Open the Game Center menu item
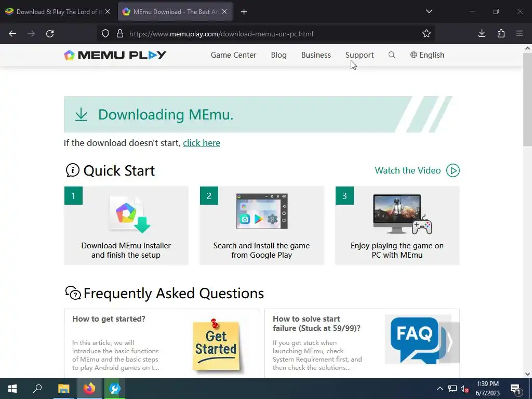Screen dimensions: 532x399 click(x=233, y=55)
